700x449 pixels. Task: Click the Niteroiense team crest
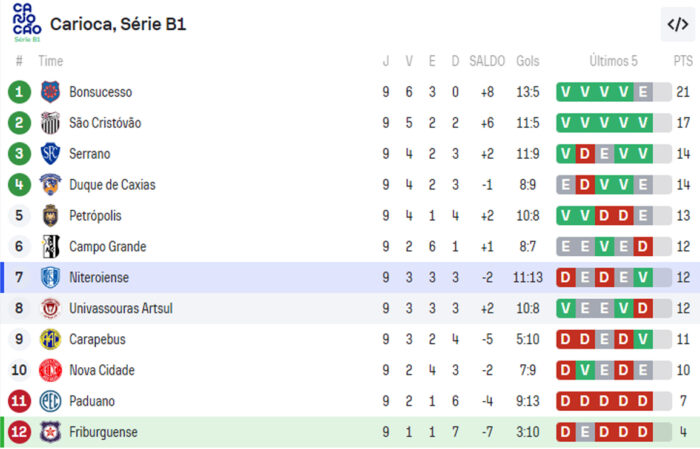tap(50, 277)
